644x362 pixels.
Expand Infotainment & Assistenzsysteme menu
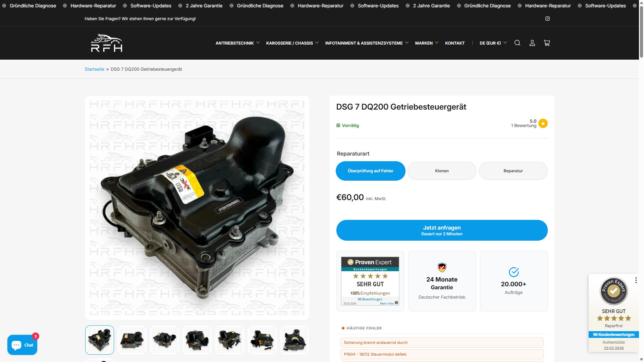coord(367,43)
